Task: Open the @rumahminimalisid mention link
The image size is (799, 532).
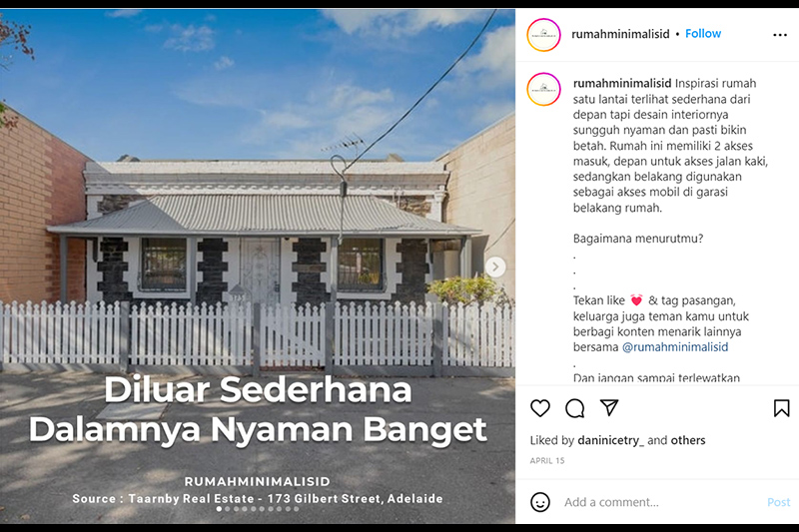Action: pyautogui.click(x=675, y=347)
